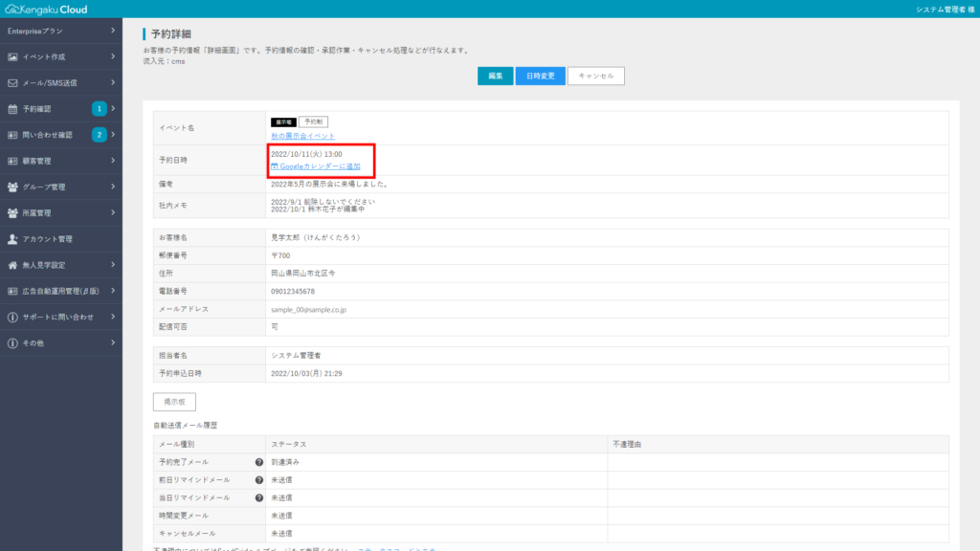Click the 時間変更メール row label

pyautogui.click(x=184, y=516)
